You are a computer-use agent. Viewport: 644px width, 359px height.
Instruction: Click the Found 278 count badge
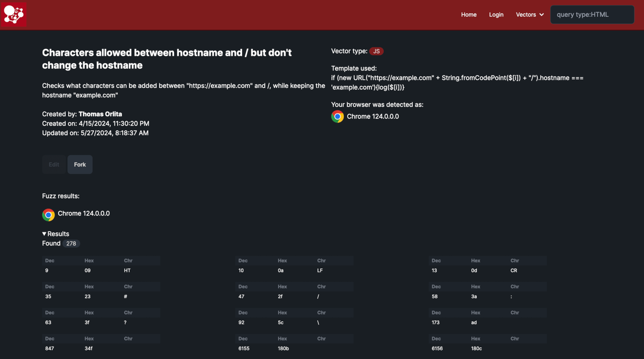(x=71, y=244)
